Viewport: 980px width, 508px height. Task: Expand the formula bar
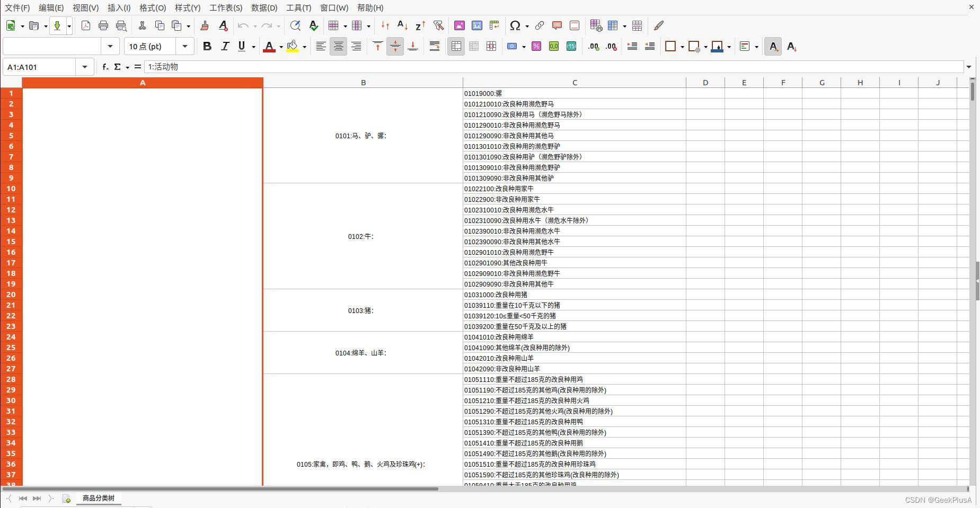(x=969, y=67)
